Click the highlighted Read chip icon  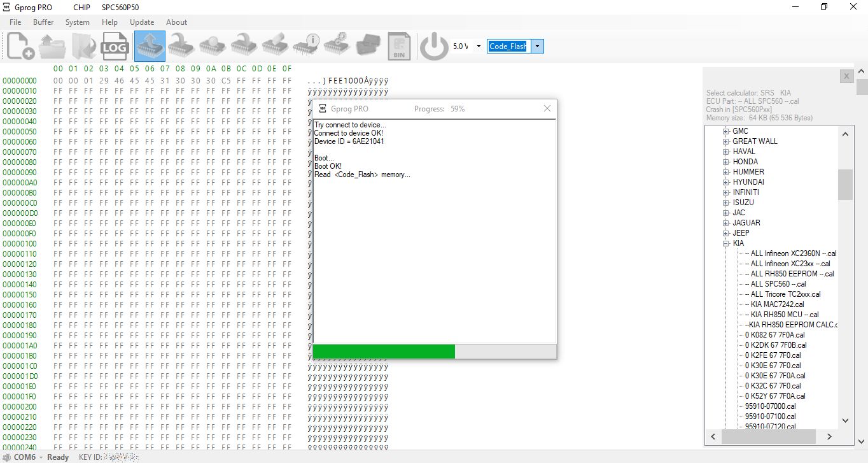coord(150,46)
